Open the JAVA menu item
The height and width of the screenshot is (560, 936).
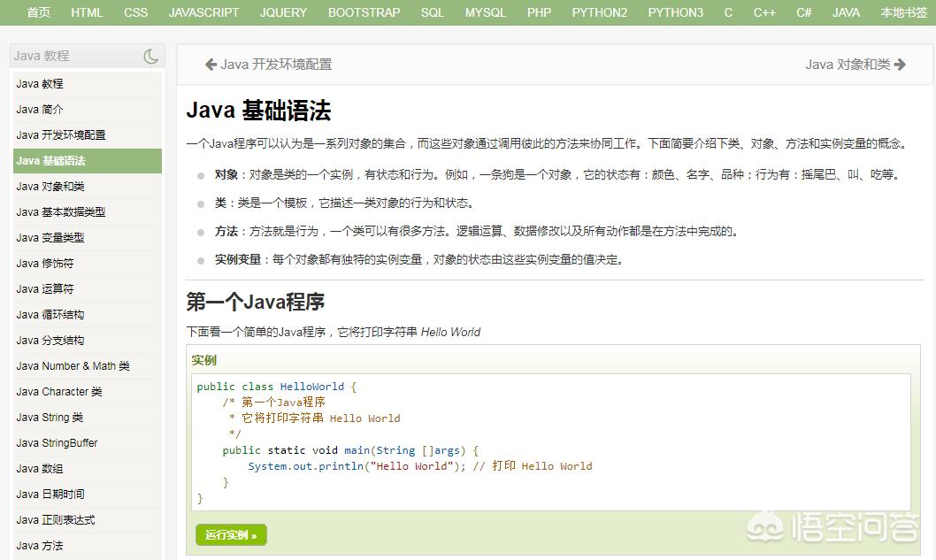tap(846, 12)
